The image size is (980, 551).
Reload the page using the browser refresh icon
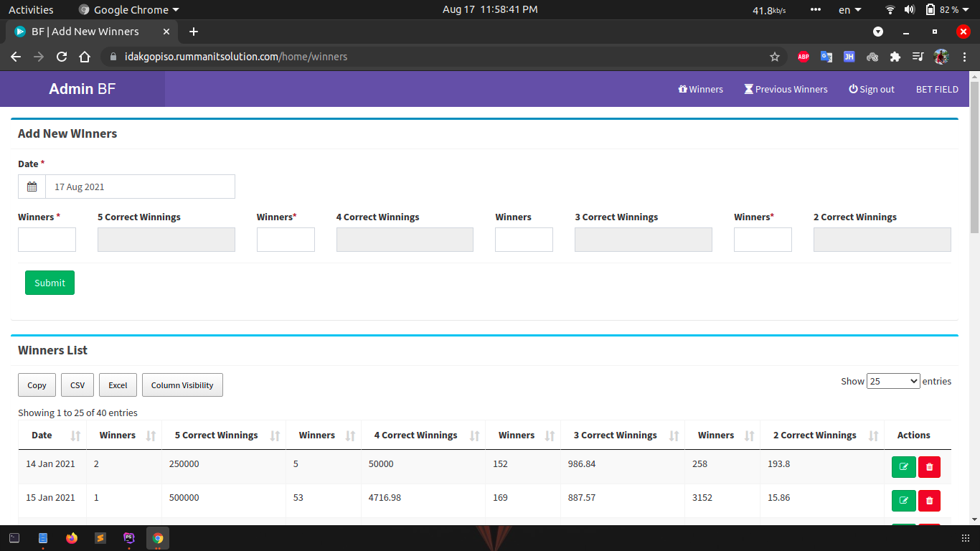click(x=62, y=57)
